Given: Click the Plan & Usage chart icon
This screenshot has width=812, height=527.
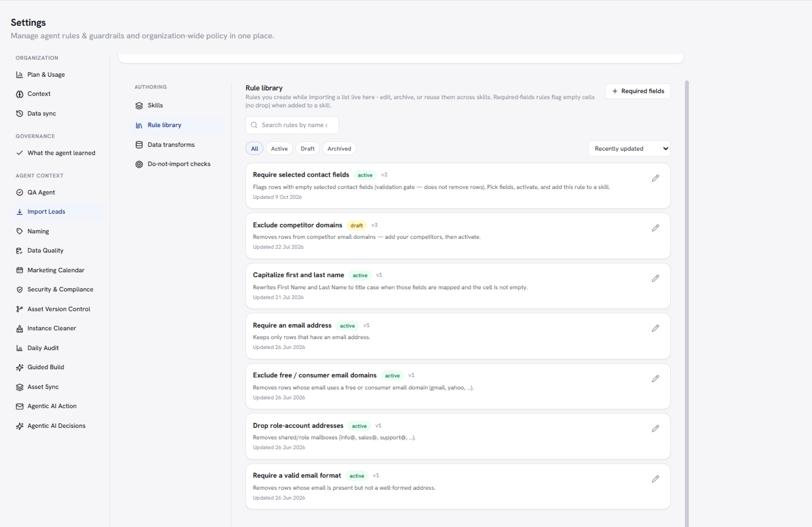Looking at the screenshot, I should (19, 75).
